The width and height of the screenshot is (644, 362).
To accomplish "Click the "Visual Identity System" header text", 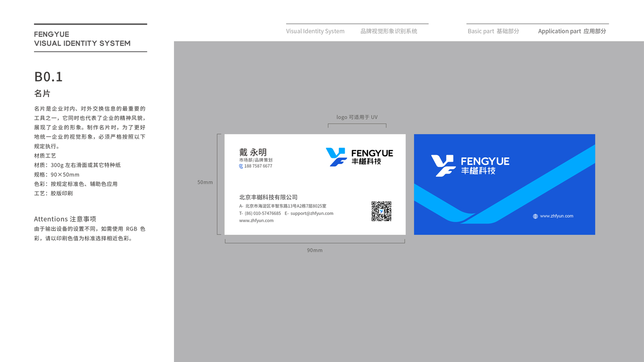I will [x=315, y=31].
